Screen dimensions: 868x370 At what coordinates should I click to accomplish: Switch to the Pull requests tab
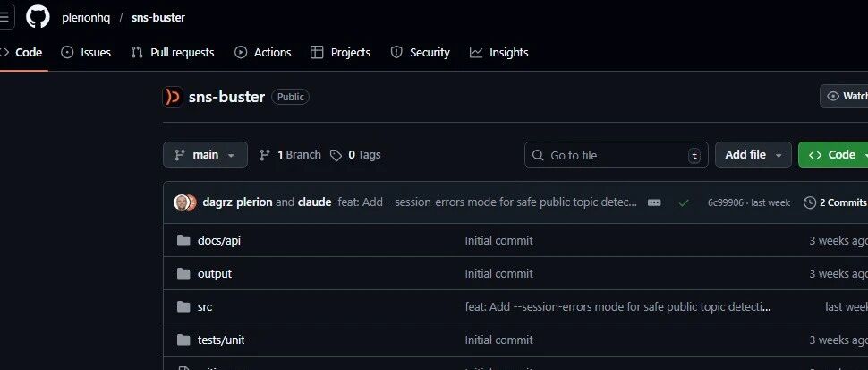click(172, 53)
